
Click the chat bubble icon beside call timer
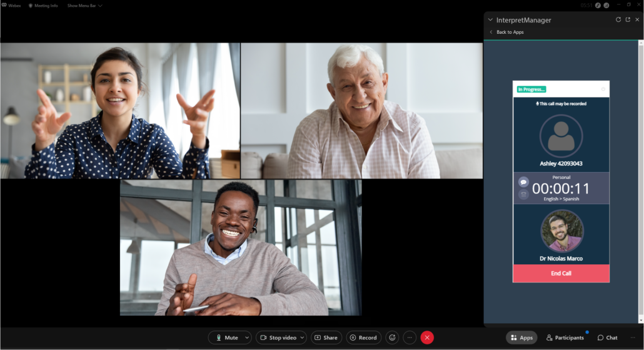[523, 182]
